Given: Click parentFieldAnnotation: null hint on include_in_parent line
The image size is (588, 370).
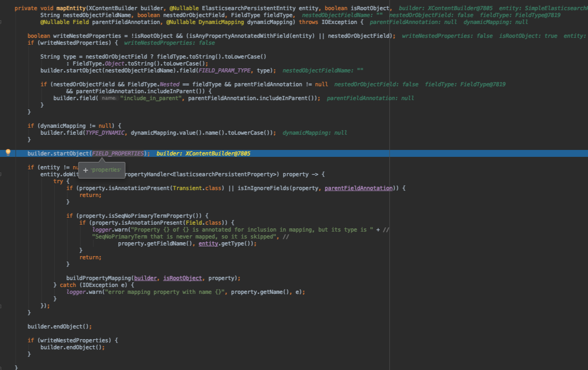Looking at the screenshot, I should [370, 98].
